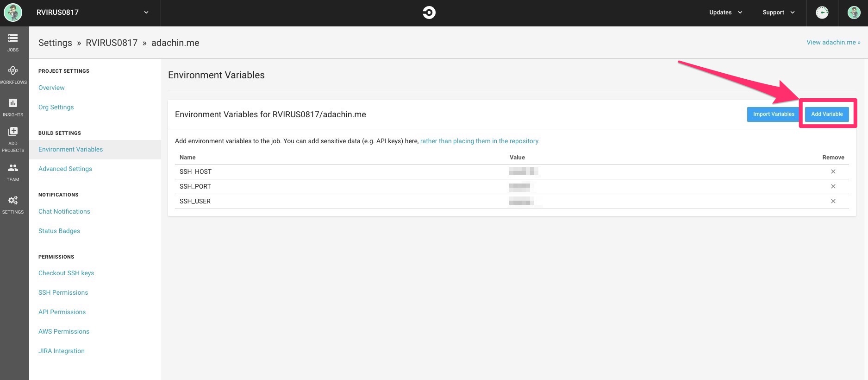Open the Updates dropdown menu
The width and height of the screenshot is (868, 380).
(725, 13)
